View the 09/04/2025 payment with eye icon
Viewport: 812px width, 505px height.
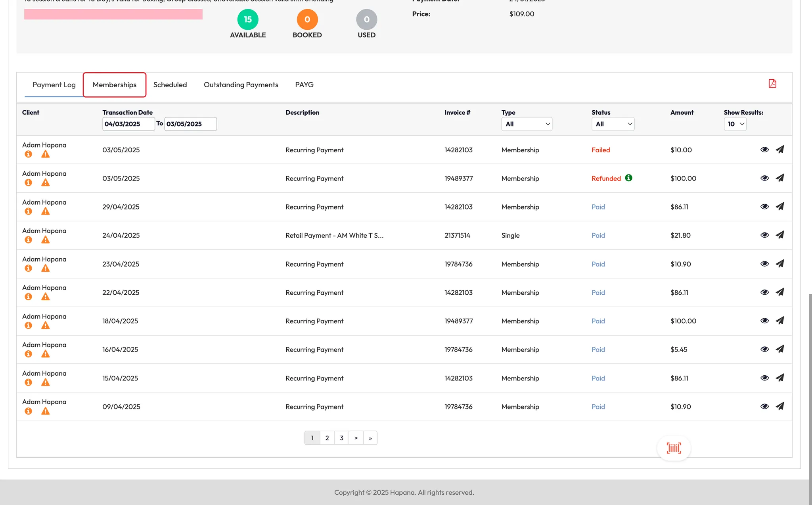point(764,406)
